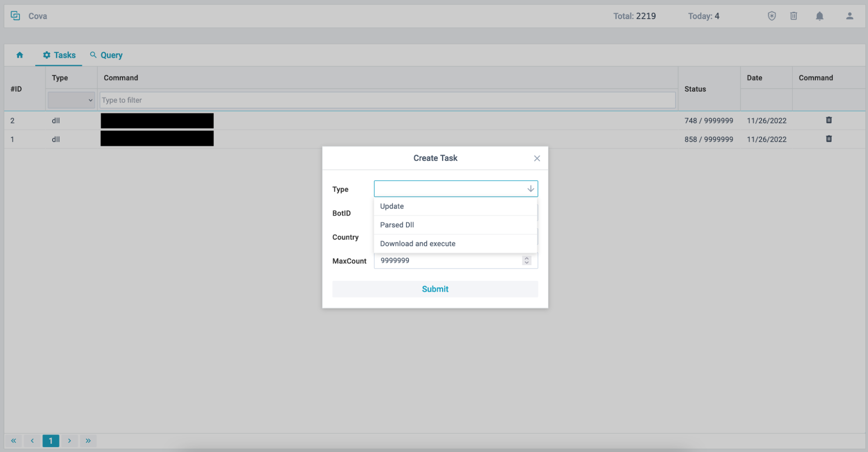Focus the Command 'Type to filter' field
868x452 pixels.
[387, 100]
